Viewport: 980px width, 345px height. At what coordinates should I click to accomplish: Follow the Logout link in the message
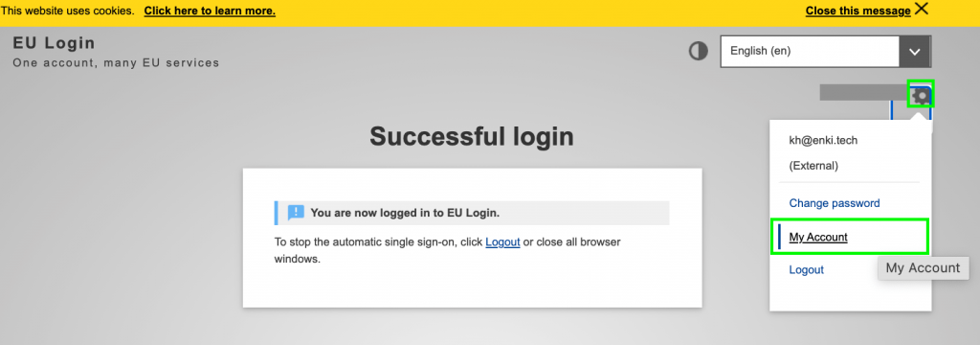[502, 242]
